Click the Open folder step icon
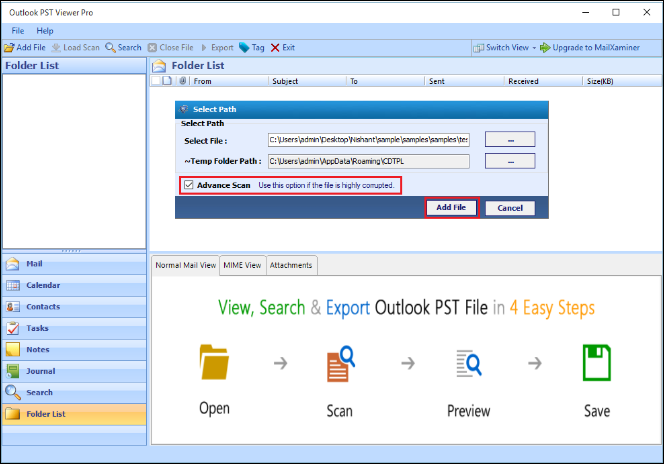 [214, 362]
